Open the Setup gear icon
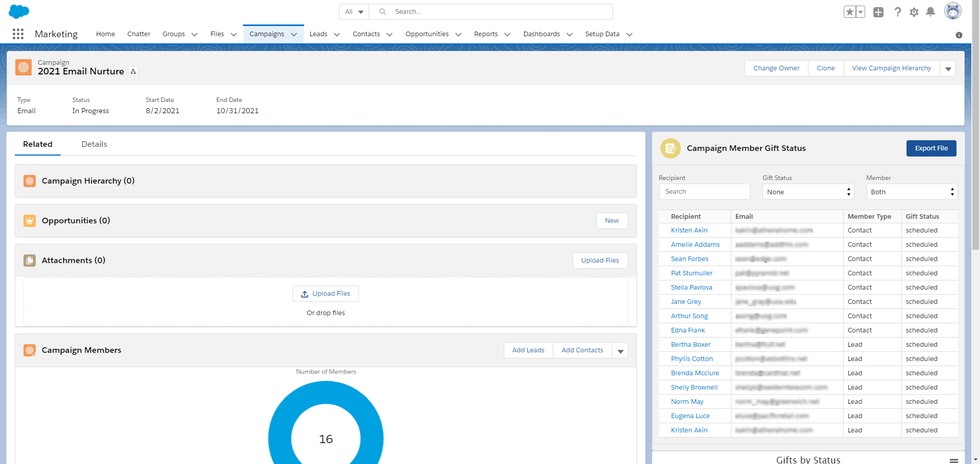Image resolution: width=980 pixels, height=464 pixels. [914, 12]
